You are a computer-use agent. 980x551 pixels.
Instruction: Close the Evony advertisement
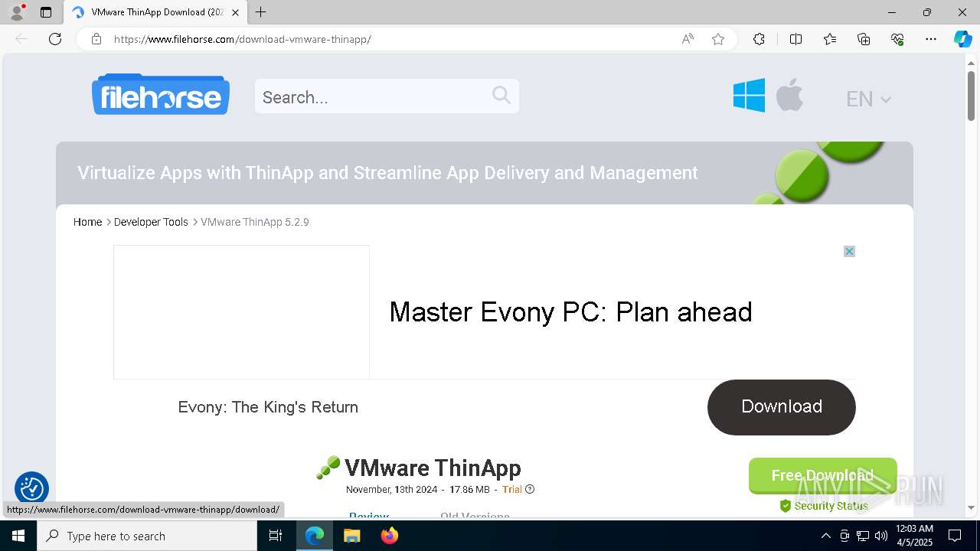pyautogui.click(x=849, y=251)
